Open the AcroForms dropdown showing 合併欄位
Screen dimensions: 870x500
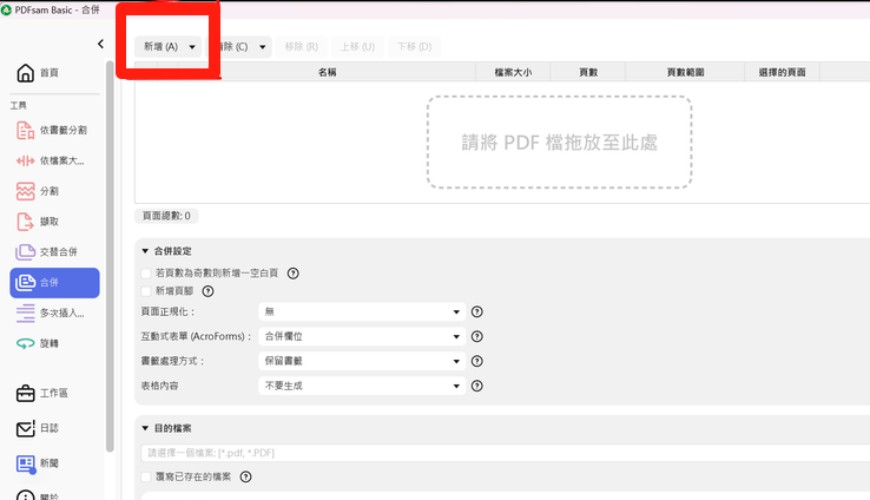click(x=362, y=336)
